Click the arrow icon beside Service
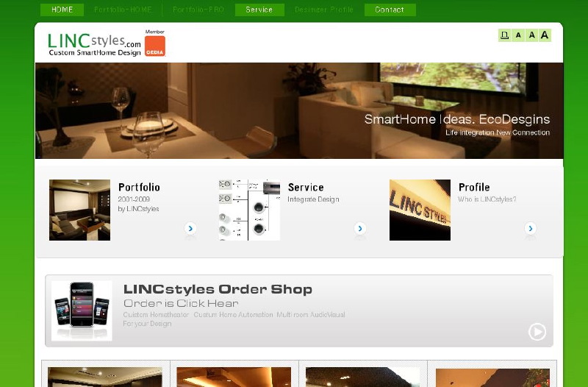Image resolution: width=588 pixels, height=387 pixels. click(360, 228)
